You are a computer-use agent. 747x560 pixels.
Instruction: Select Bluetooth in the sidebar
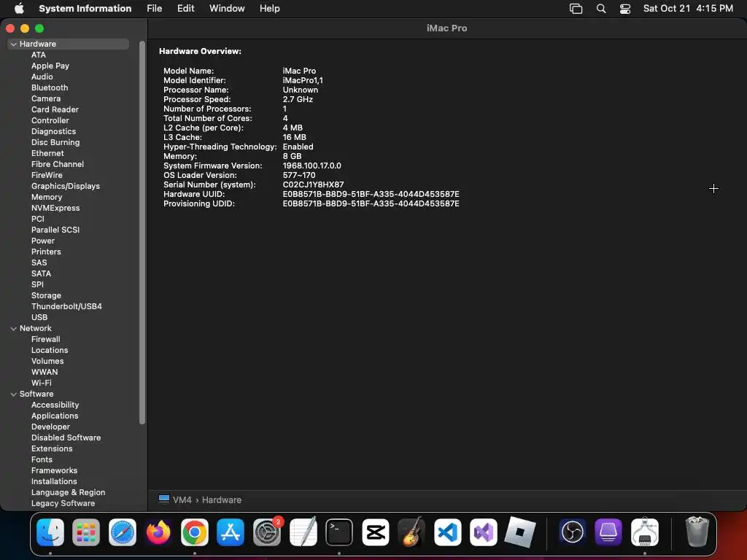(x=50, y=87)
